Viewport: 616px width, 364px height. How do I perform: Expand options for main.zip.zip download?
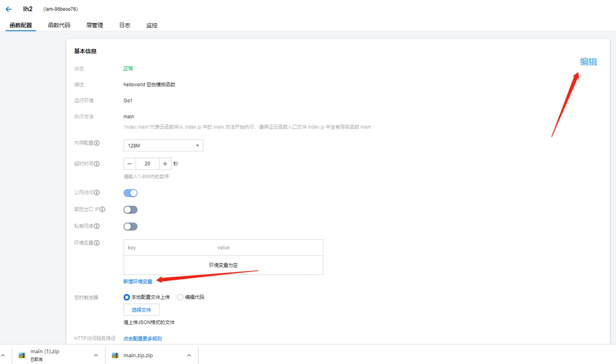(189, 355)
